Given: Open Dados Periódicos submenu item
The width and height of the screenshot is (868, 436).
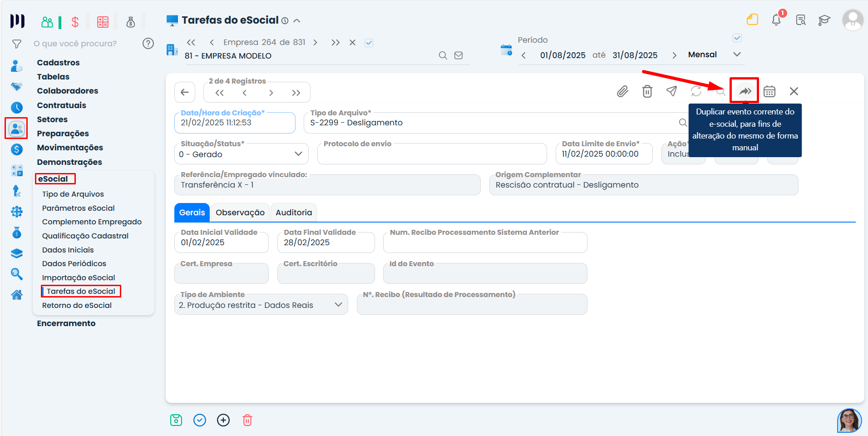Looking at the screenshot, I should 74,263.
